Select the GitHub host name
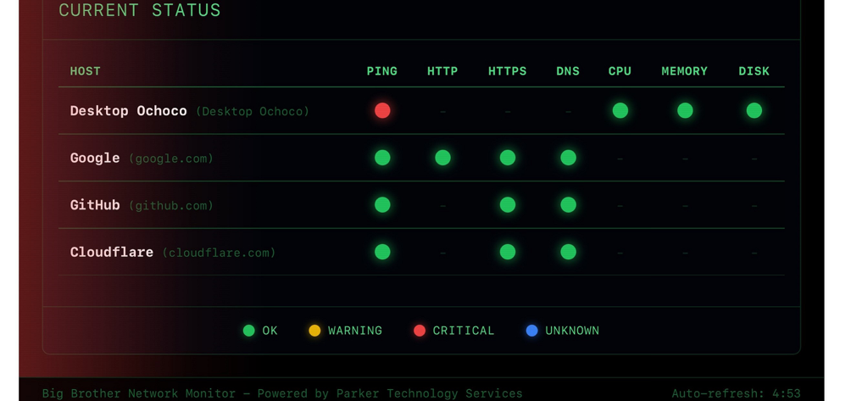The image size is (868, 401). [x=95, y=205]
